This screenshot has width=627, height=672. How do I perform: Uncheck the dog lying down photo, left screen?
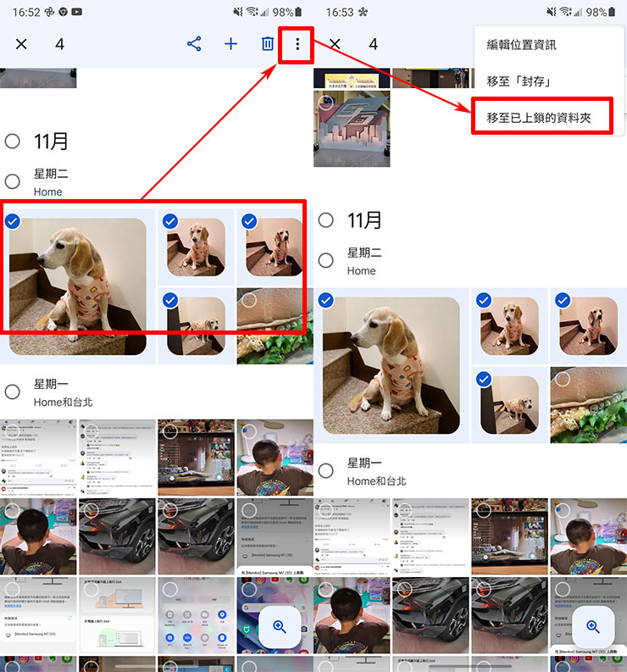170,301
